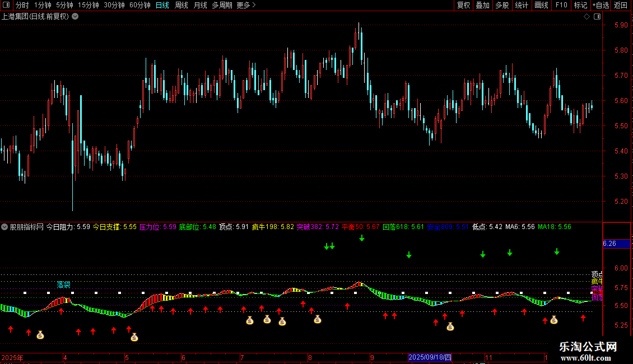The width and height of the screenshot is (633, 364).
Task: Switch to the 分时 intraday tab
Action: click(x=22, y=5)
